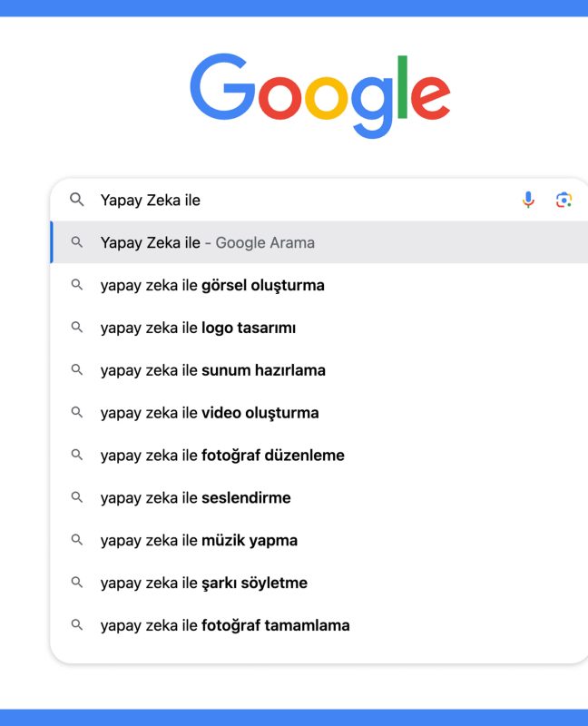Select 'yapay zeka ile şarkı söyletme' suggestion

tap(319, 583)
